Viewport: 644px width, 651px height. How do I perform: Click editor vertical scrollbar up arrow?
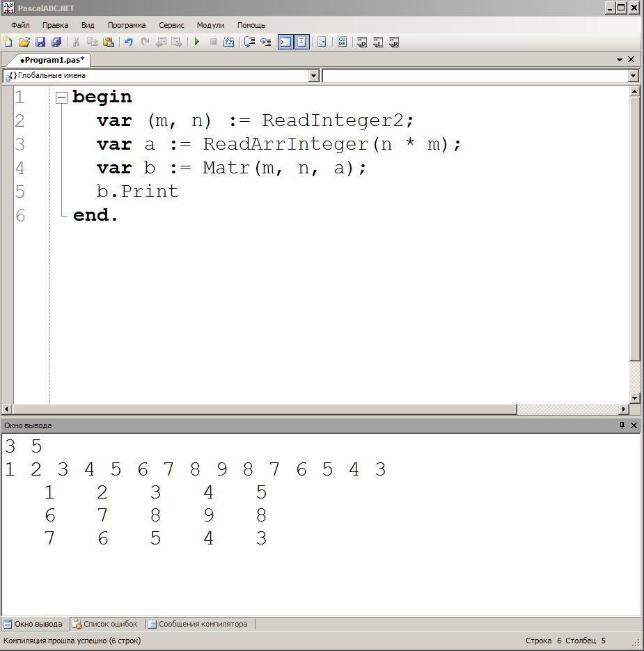634,91
